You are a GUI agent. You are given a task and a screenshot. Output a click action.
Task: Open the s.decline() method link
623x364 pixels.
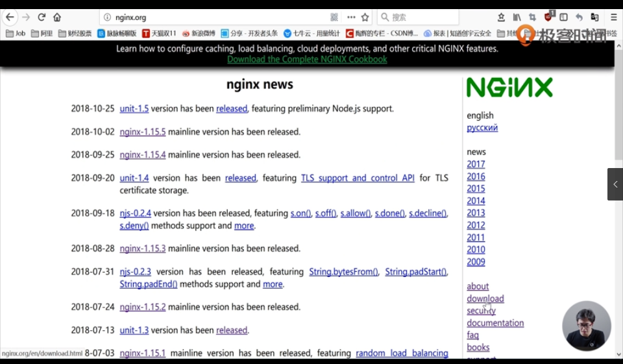[428, 213]
